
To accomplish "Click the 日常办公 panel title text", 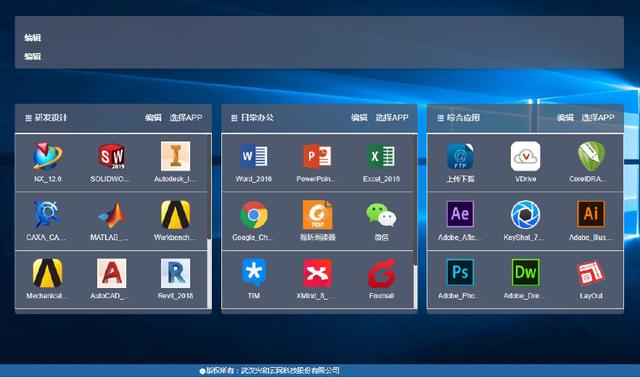I will point(257,118).
